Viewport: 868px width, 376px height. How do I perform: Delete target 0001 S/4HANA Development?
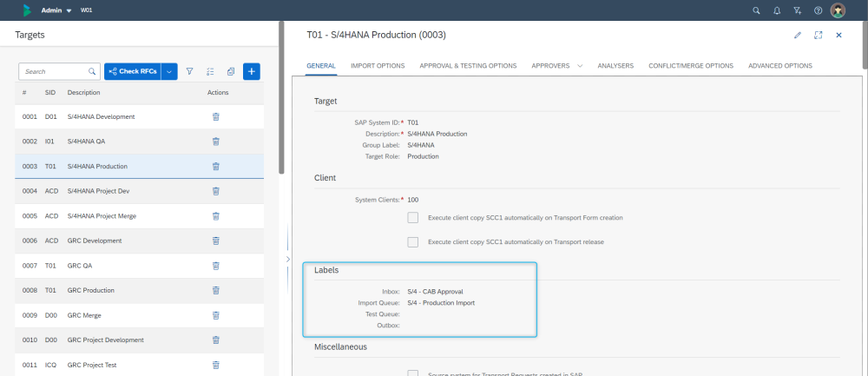216,117
